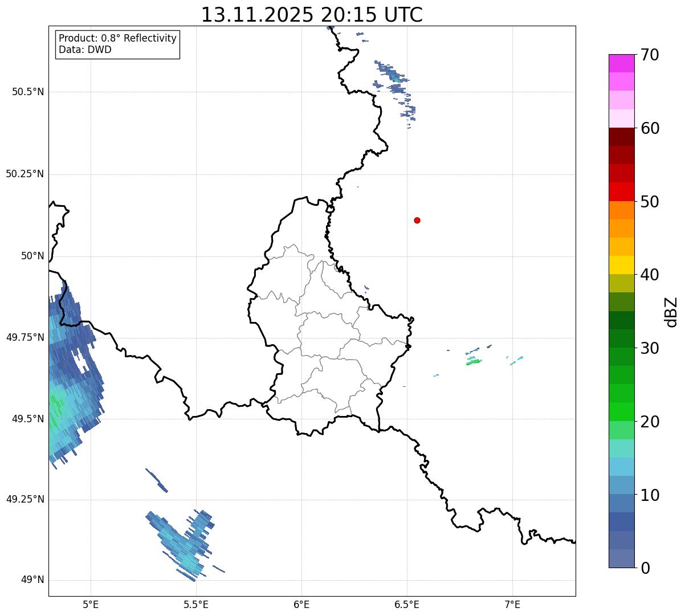The height and width of the screenshot is (616, 685).
Task: Click the "Product: 0.8° Reflectivity" legend line
Action: point(118,38)
